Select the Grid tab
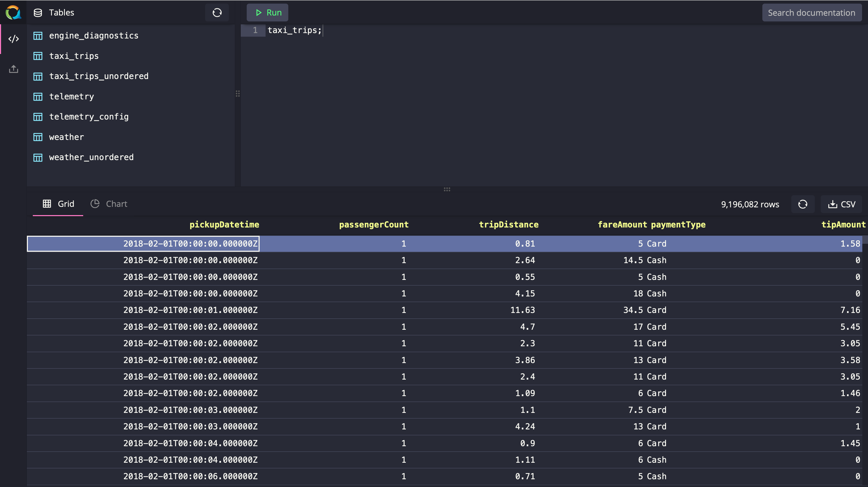Screen dimensions: 868x487 [58, 204]
